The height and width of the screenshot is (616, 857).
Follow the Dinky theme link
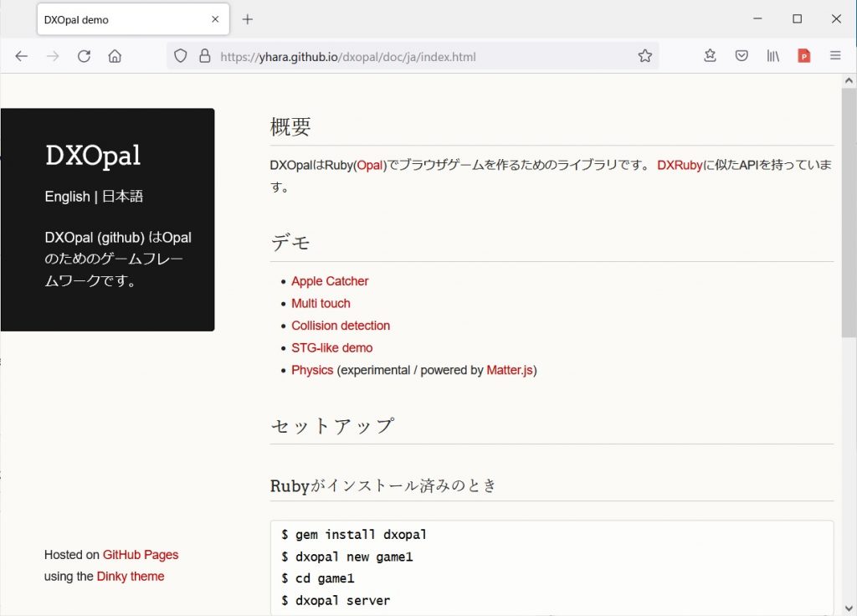[x=131, y=576]
